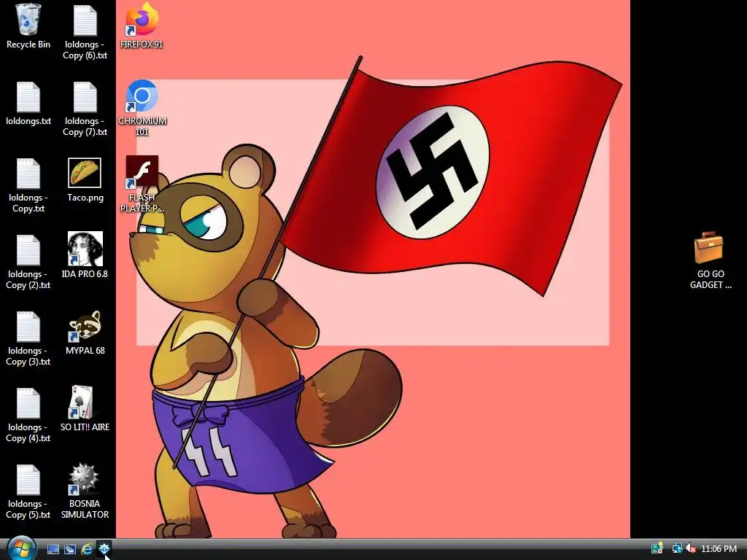
Task: Select the loldongs - Copy.txt file
Action: click(x=28, y=174)
